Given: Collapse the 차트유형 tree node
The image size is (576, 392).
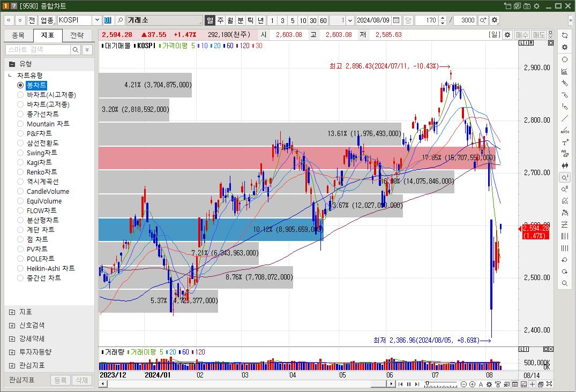Looking at the screenshot, I should click(x=10, y=76).
